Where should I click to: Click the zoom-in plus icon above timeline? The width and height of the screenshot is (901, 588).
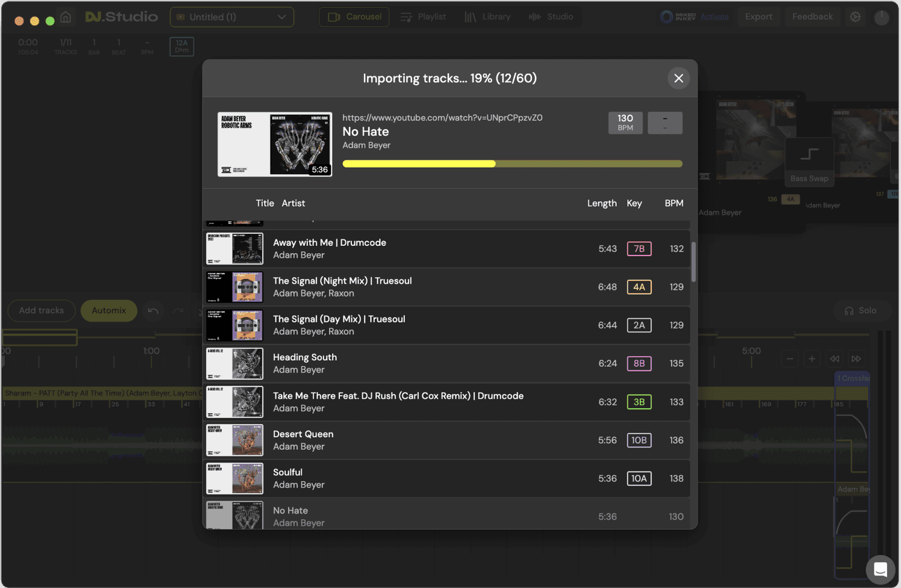[811, 358]
